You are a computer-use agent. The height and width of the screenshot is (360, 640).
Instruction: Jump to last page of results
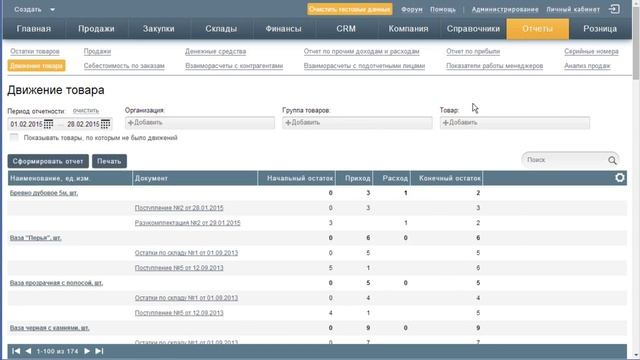[x=99, y=351]
